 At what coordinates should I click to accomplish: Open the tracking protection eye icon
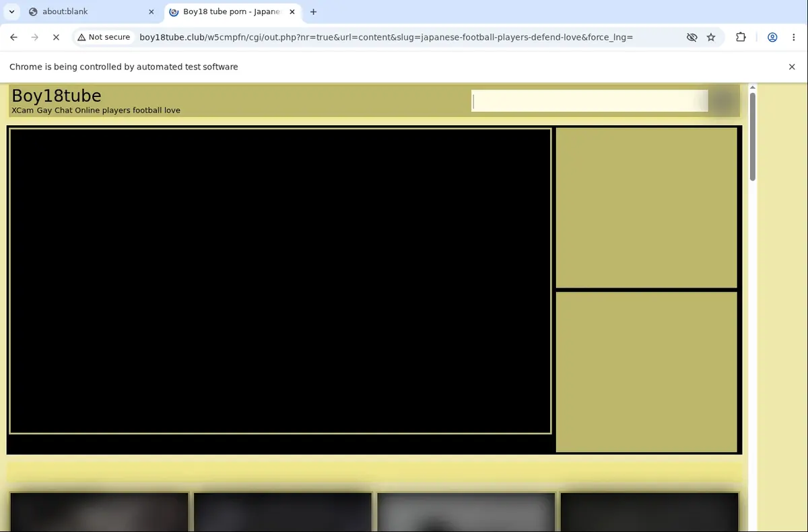[x=692, y=37]
